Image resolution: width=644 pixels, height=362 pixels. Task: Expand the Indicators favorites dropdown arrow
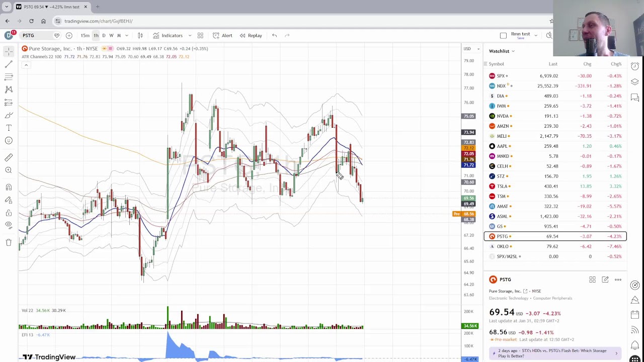(190, 35)
